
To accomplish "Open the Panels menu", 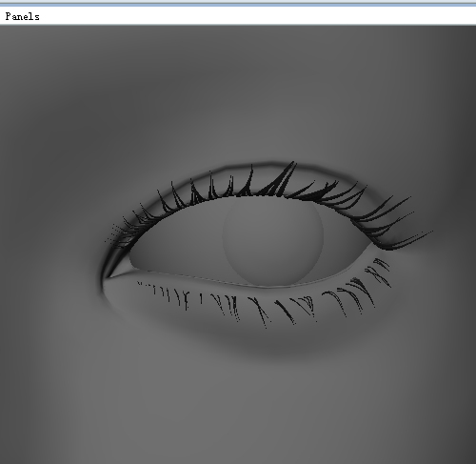I will click(22, 16).
